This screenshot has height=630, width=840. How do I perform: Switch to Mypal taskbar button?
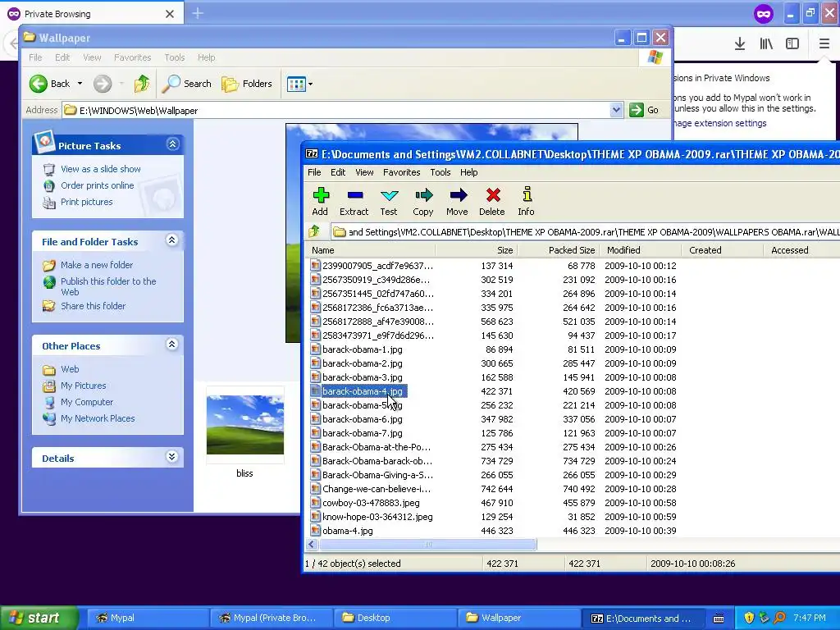point(146,618)
